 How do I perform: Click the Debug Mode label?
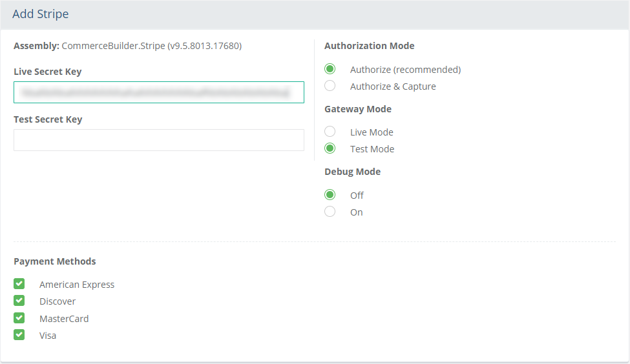click(352, 172)
